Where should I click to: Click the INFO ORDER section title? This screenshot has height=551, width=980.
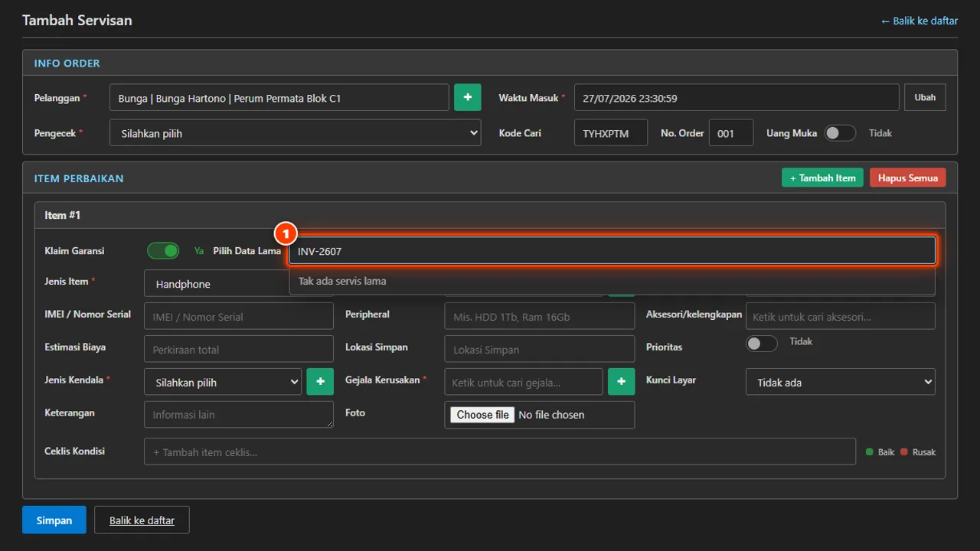point(67,63)
